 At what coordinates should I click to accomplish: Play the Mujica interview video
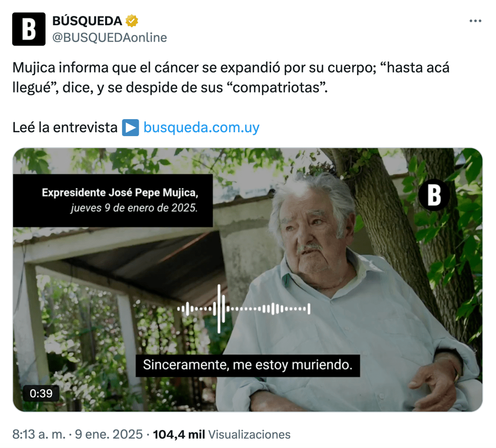click(x=248, y=279)
